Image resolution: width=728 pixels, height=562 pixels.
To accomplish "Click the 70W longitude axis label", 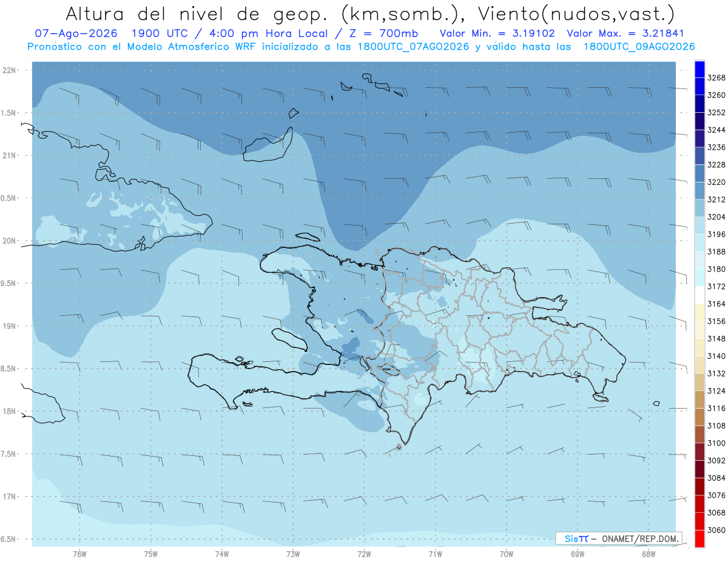I will 507,555.
